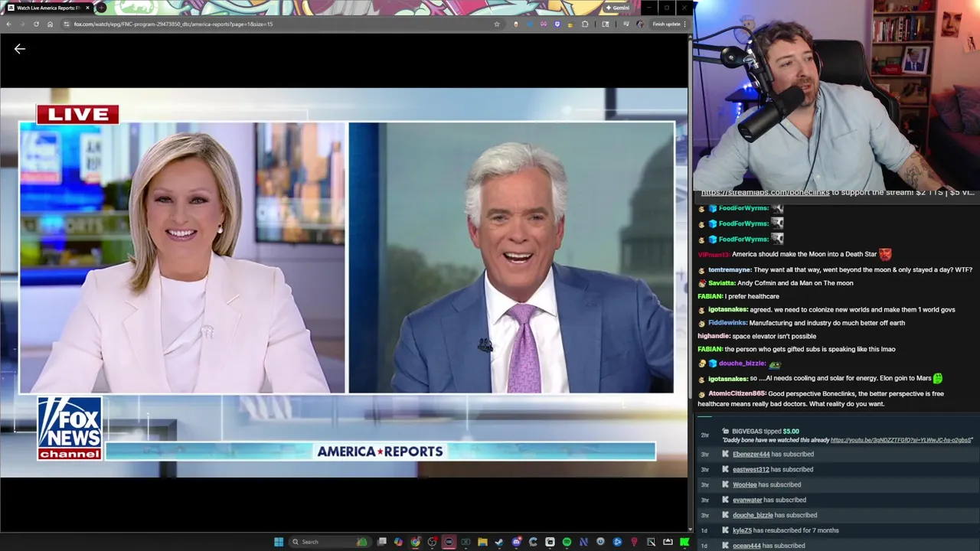Viewport: 980px width, 551px height.
Task: Click Ebenezer444 username in subscriber list
Action: pyautogui.click(x=751, y=454)
